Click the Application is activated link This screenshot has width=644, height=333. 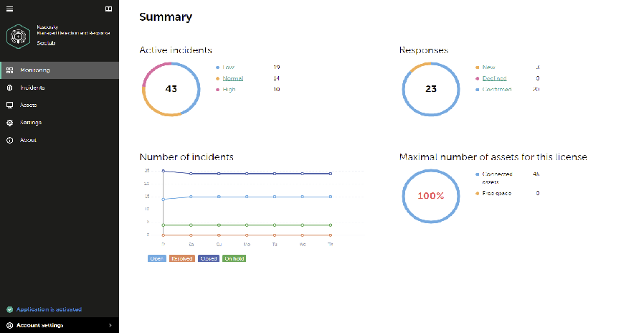49,309
